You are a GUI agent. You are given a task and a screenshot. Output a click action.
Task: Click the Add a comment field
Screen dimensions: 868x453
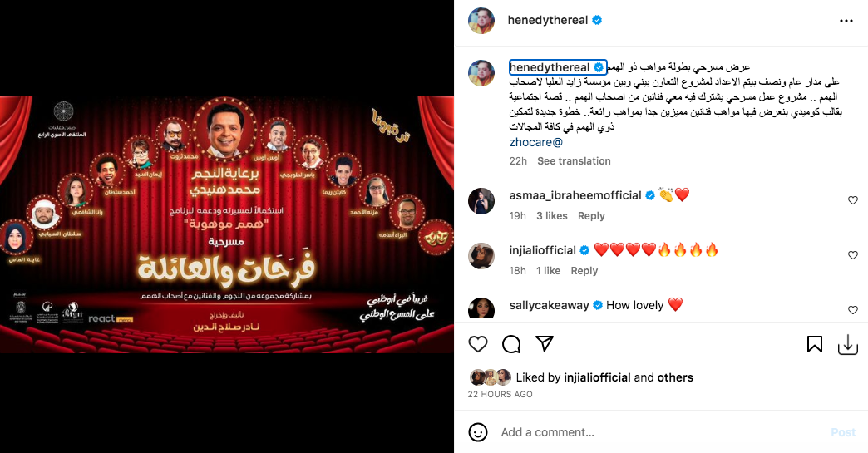pos(658,432)
